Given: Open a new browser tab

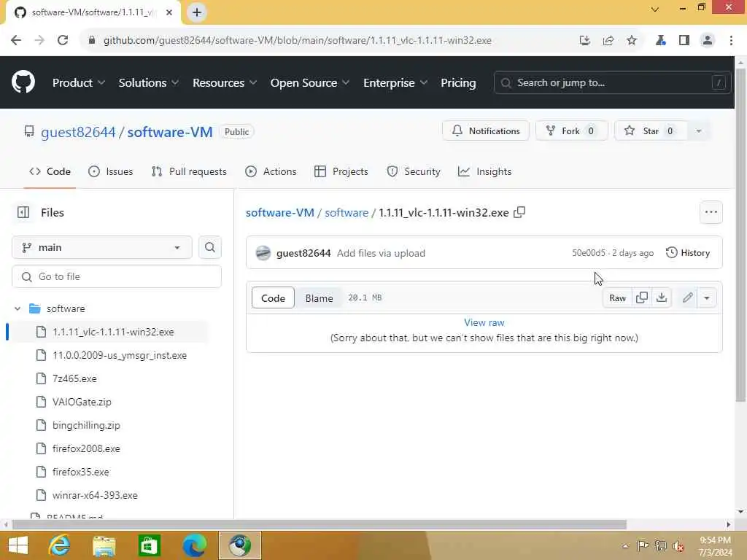Looking at the screenshot, I should pyautogui.click(x=197, y=12).
